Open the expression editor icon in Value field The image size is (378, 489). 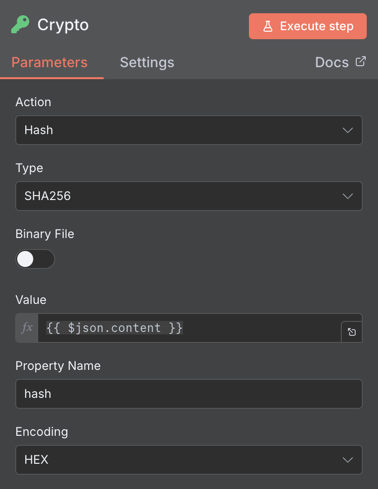pyautogui.click(x=352, y=332)
